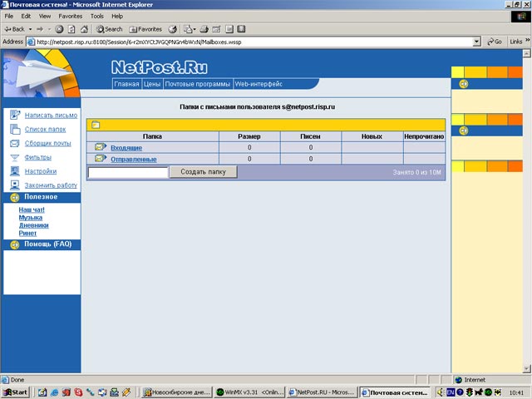Viewport: 532px width, 399px height.
Task: Open the Почтовые программы tab
Action: tap(198, 84)
